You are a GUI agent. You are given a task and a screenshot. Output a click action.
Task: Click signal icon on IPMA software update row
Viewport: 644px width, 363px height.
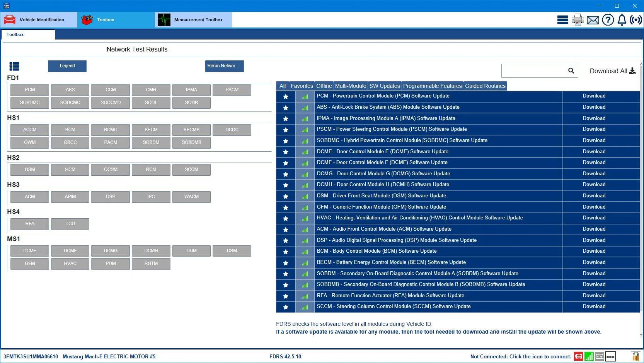tap(305, 119)
